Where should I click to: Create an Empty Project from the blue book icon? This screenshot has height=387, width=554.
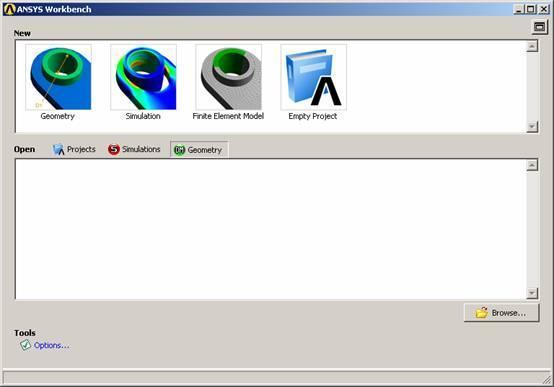313,77
